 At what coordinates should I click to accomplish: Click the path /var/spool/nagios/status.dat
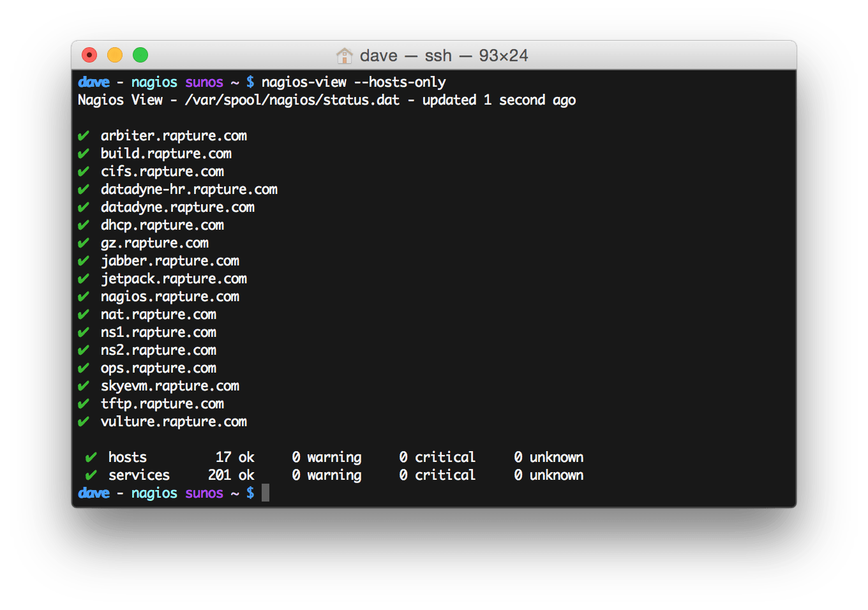coord(292,100)
